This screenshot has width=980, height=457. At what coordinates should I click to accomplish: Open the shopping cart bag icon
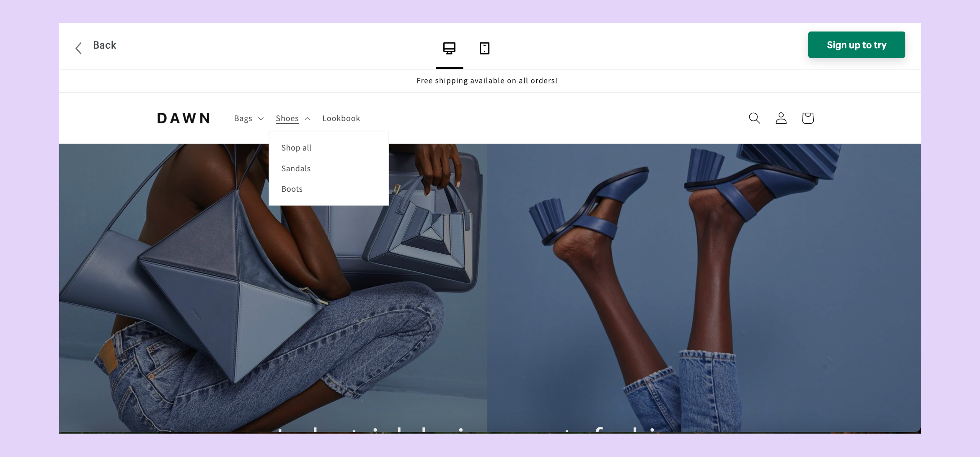coord(807,118)
